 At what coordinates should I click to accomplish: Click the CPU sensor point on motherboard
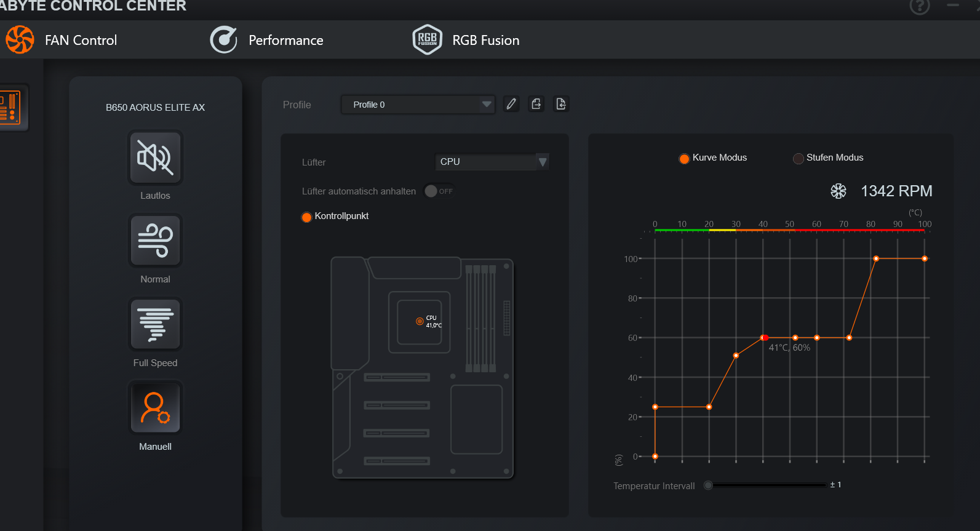pyautogui.click(x=420, y=321)
